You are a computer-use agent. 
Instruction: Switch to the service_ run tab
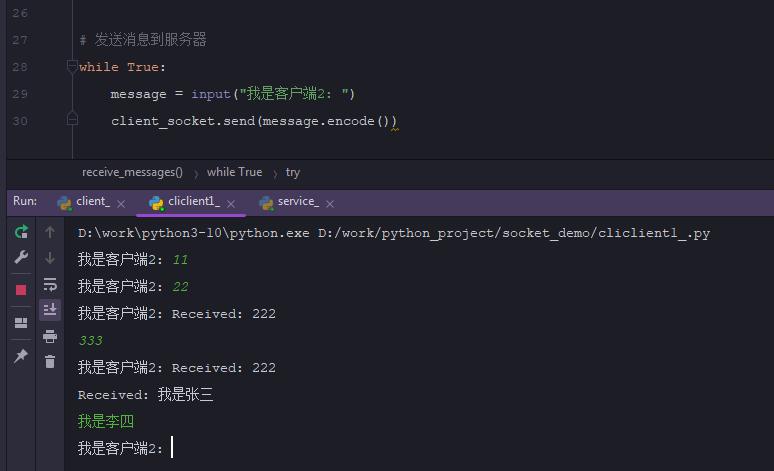click(x=289, y=202)
